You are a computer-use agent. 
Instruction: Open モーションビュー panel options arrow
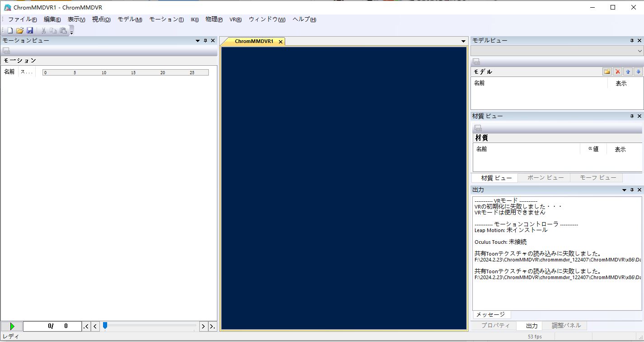pos(197,41)
